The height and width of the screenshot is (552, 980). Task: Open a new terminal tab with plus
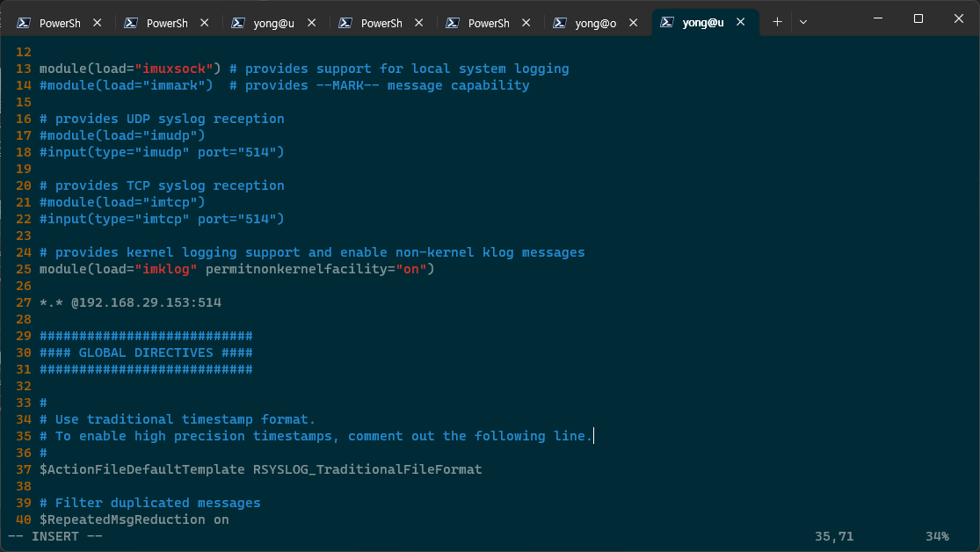[778, 22]
